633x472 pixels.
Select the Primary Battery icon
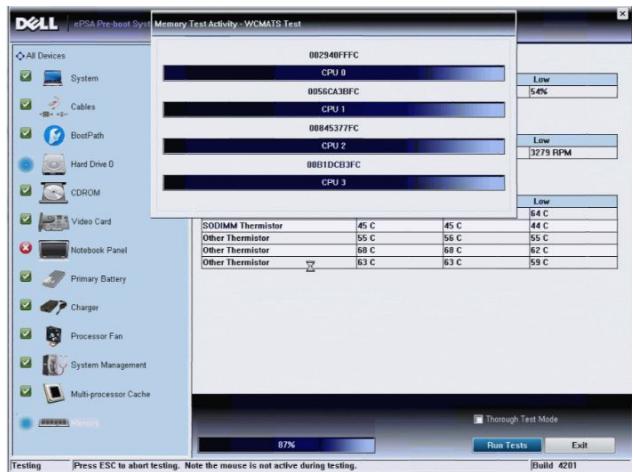[54, 279]
